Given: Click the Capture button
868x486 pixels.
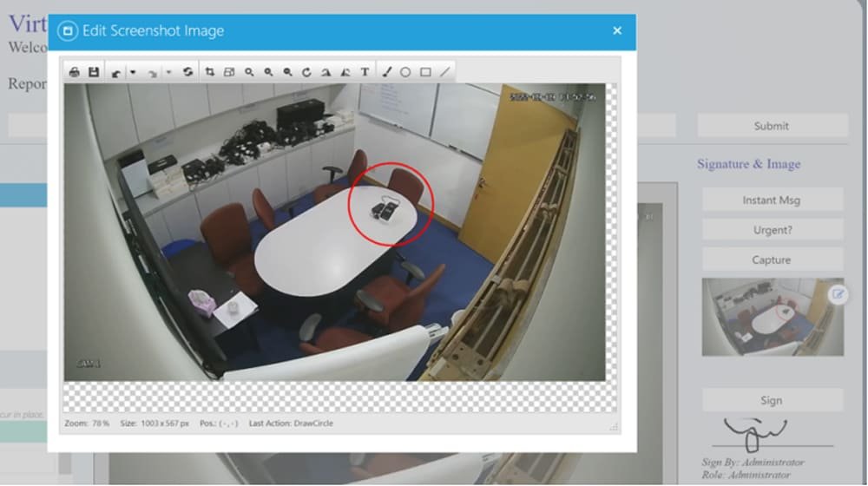Looking at the screenshot, I should coord(772,259).
